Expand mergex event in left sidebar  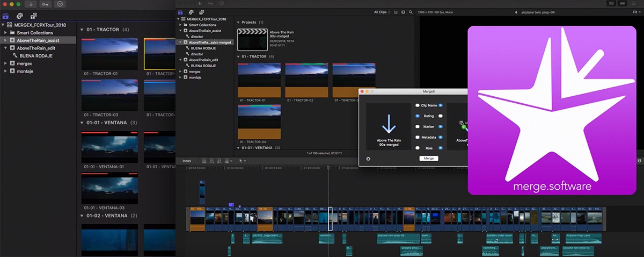[x=5, y=63]
